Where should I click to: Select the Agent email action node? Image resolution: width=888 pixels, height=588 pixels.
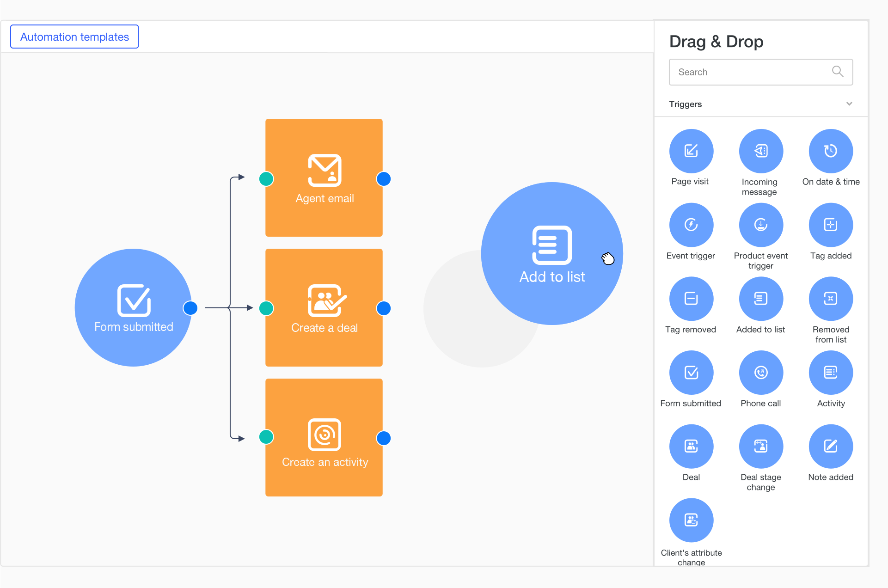point(324,178)
